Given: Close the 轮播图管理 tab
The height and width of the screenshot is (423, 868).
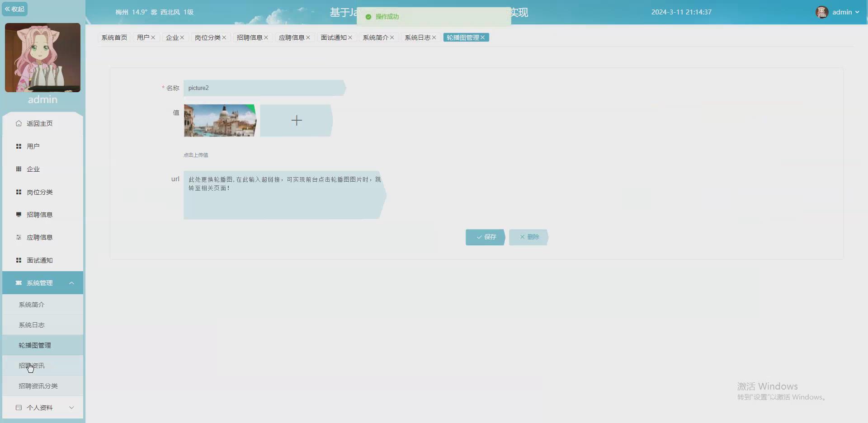Looking at the screenshot, I should pos(483,38).
